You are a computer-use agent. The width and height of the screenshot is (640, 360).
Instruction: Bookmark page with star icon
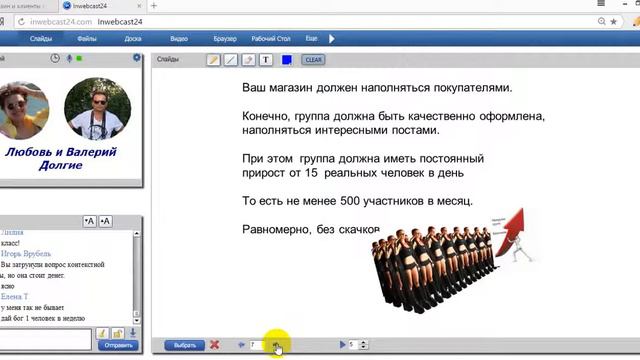click(x=613, y=22)
